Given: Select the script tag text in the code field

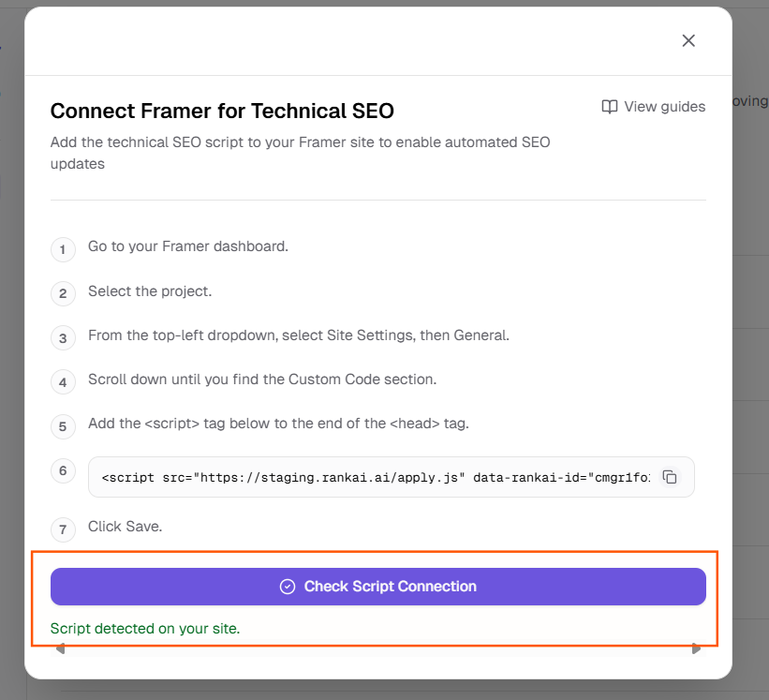Looking at the screenshot, I should [375, 477].
